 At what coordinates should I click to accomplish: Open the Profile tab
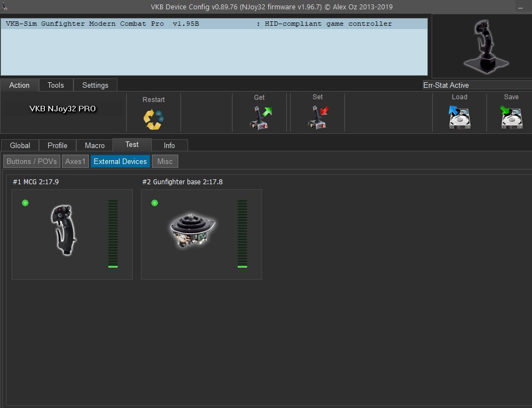click(x=57, y=145)
